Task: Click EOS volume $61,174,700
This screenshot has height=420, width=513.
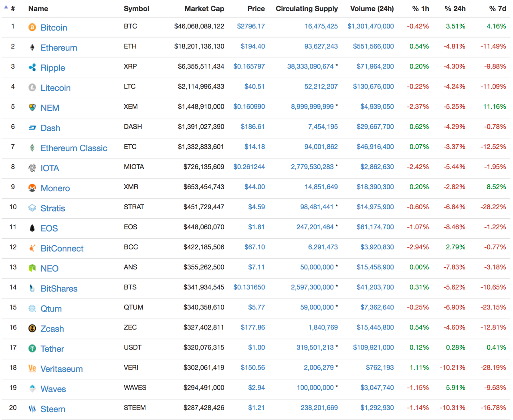Action: click(x=375, y=227)
